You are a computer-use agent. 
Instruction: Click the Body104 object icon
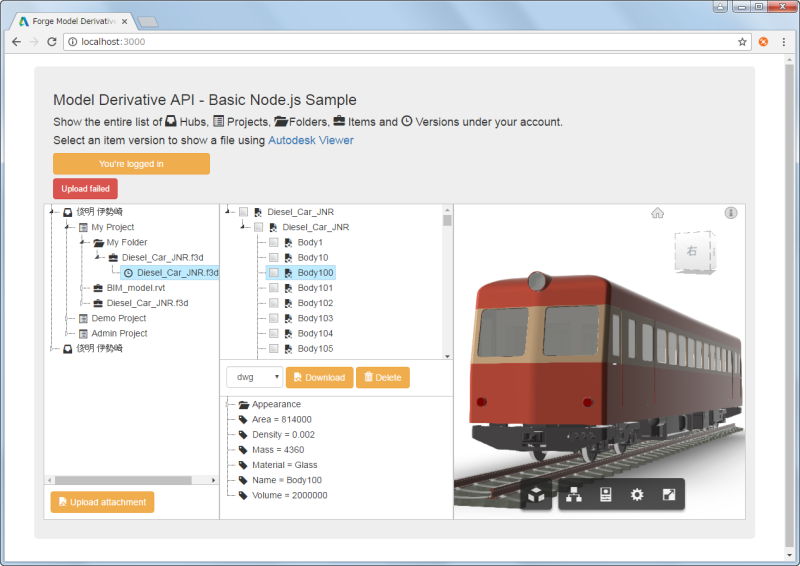[x=288, y=333]
